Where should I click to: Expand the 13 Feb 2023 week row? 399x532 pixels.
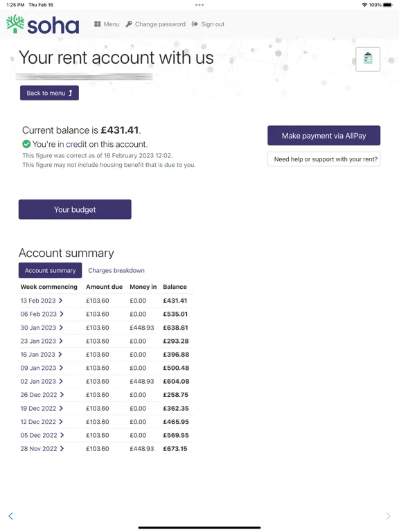coord(42,301)
